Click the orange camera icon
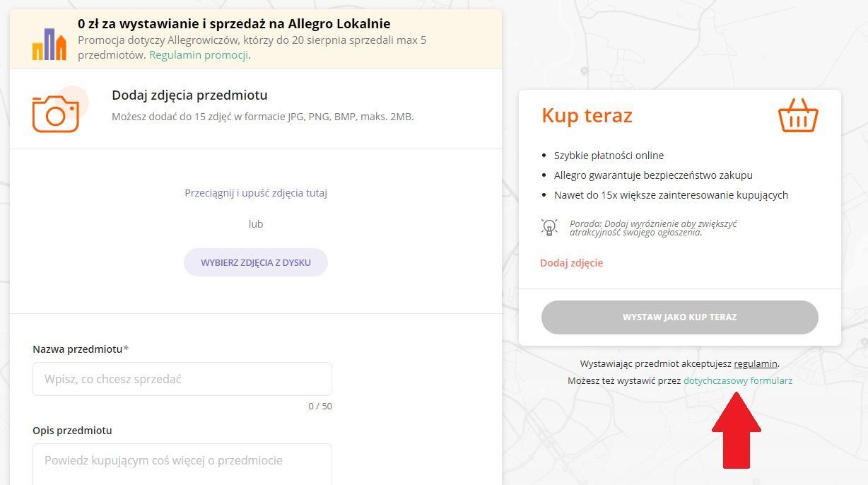The image size is (868, 485). (x=56, y=113)
